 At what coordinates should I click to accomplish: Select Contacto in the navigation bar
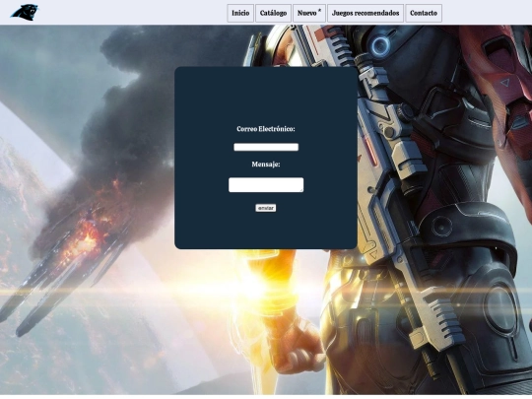(424, 13)
